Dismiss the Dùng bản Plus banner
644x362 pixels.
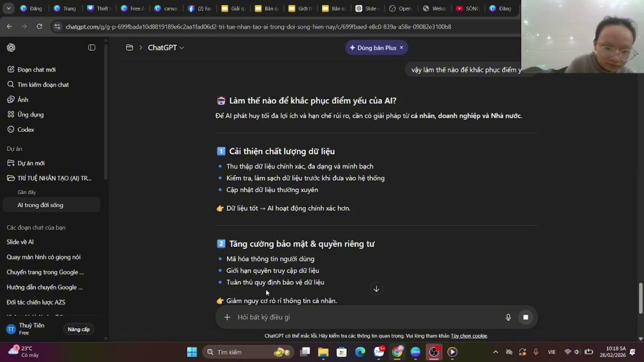click(401, 48)
